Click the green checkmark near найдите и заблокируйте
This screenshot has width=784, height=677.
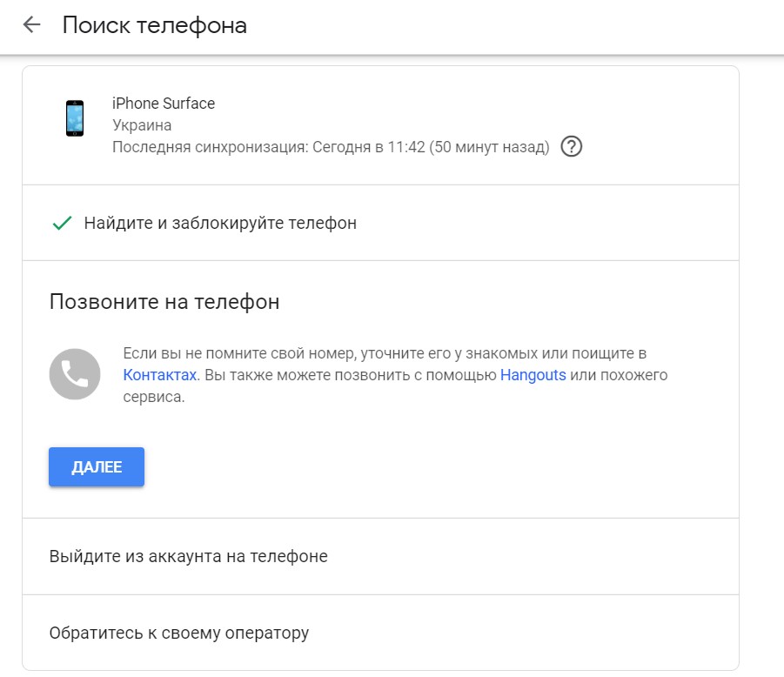(x=59, y=223)
